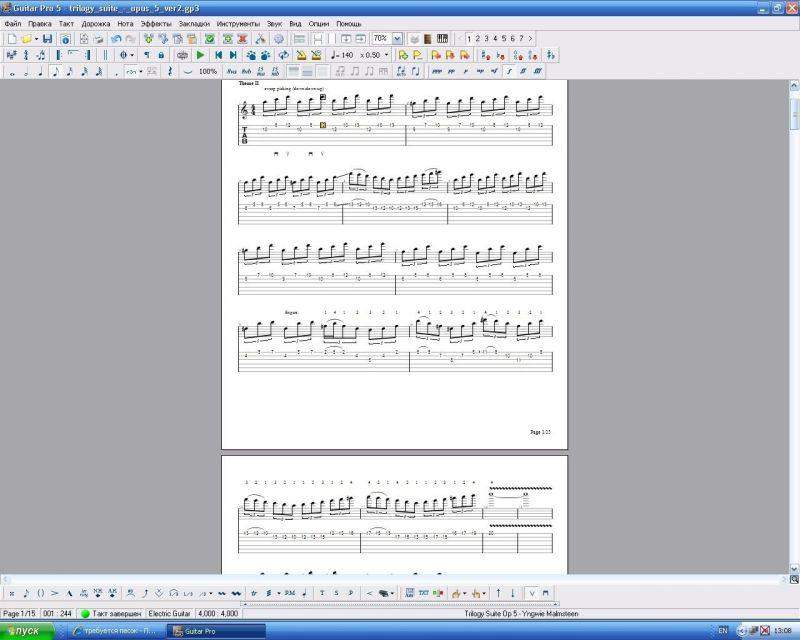The image size is (800, 640).
Task: Toggle the count-in metronome icon
Action: click(x=316, y=55)
